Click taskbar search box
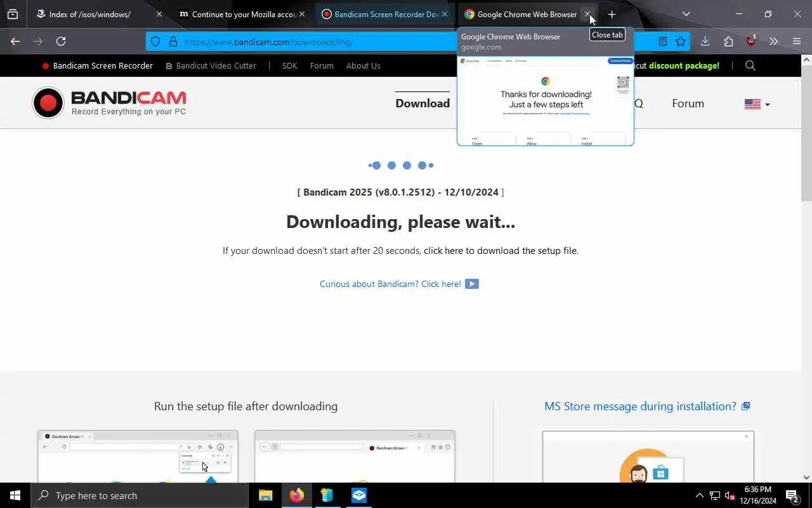The width and height of the screenshot is (812, 508). [140, 495]
